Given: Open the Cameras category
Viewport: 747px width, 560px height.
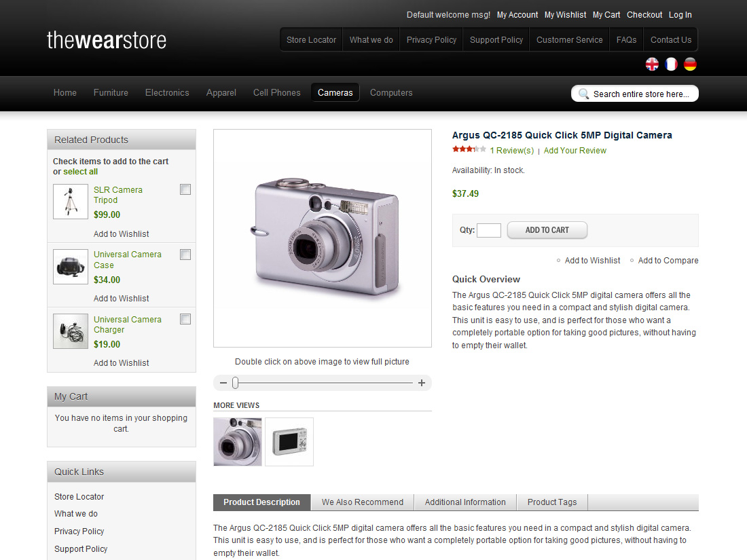Looking at the screenshot, I should pos(335,93).
